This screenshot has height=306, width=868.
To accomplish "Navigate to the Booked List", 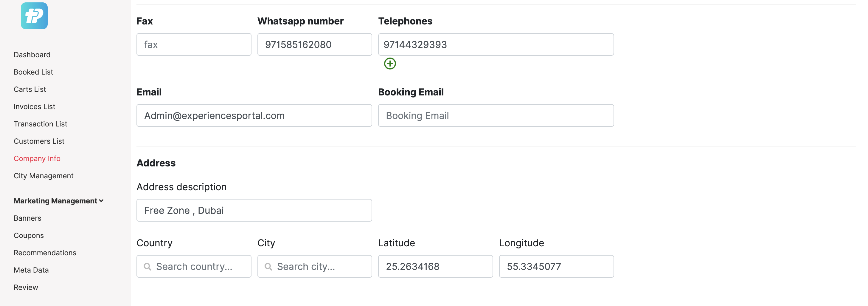I will click(x=33, y=72).
